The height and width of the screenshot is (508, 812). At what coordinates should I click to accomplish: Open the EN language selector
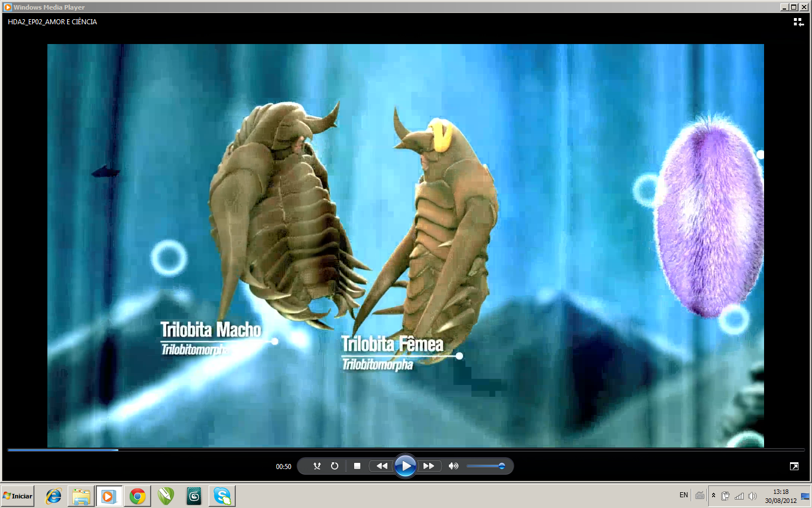683,496
